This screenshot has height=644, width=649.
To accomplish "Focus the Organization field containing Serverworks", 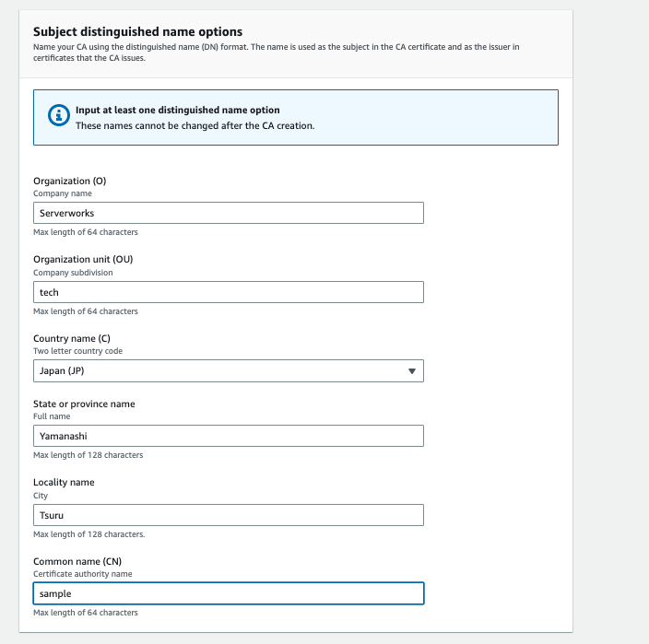I will 229,213.
